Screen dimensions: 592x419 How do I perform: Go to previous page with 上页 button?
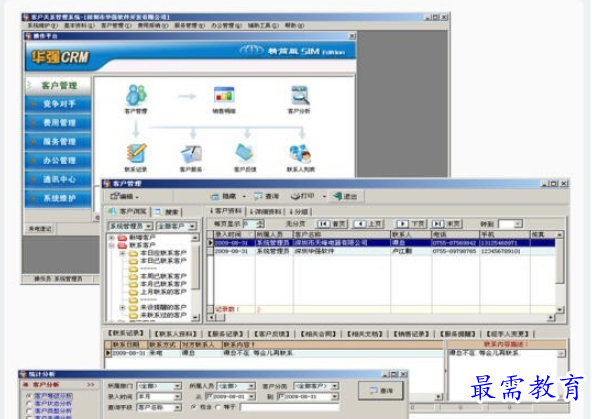click(368, 224)
